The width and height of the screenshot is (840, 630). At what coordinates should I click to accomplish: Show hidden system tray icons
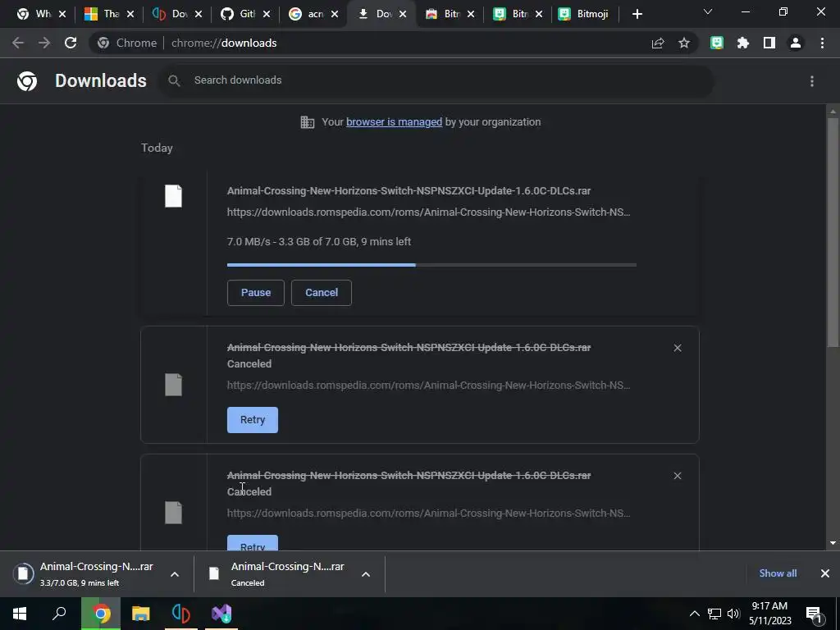[694, 614]
